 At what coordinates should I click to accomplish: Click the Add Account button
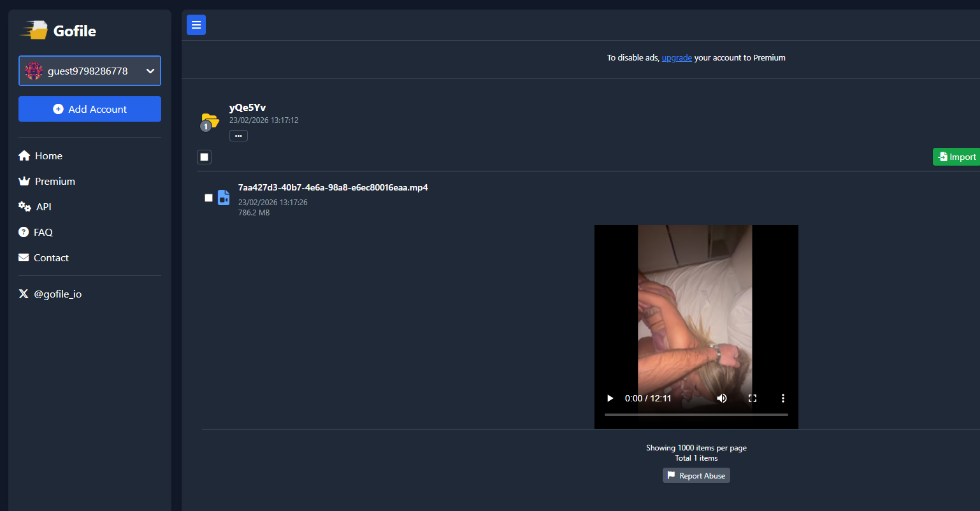tap(90, 109)
